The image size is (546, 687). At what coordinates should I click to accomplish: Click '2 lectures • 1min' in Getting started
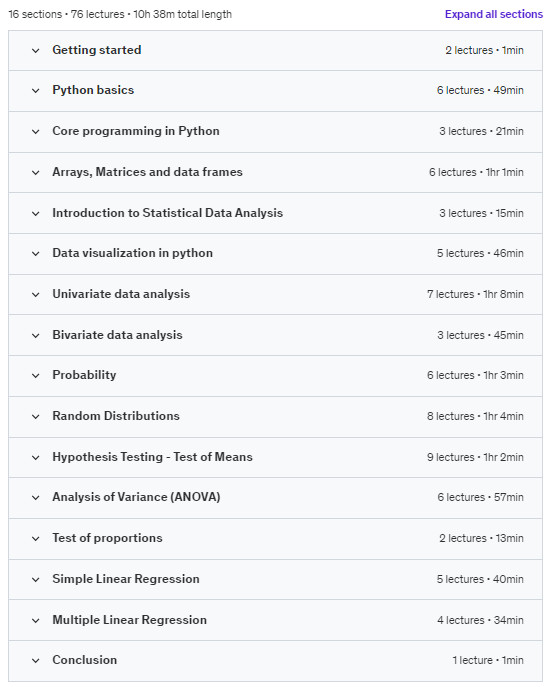tap(484, 50)
